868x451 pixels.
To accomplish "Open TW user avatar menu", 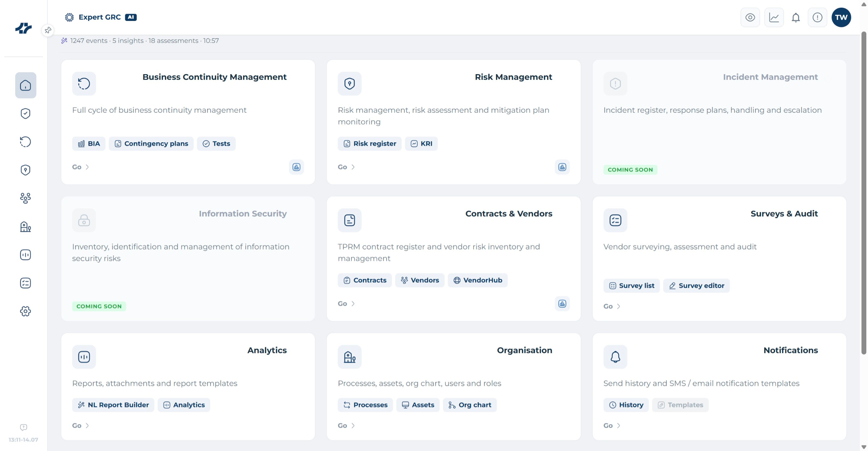I will pyautogui.click(x=841, y=18).
